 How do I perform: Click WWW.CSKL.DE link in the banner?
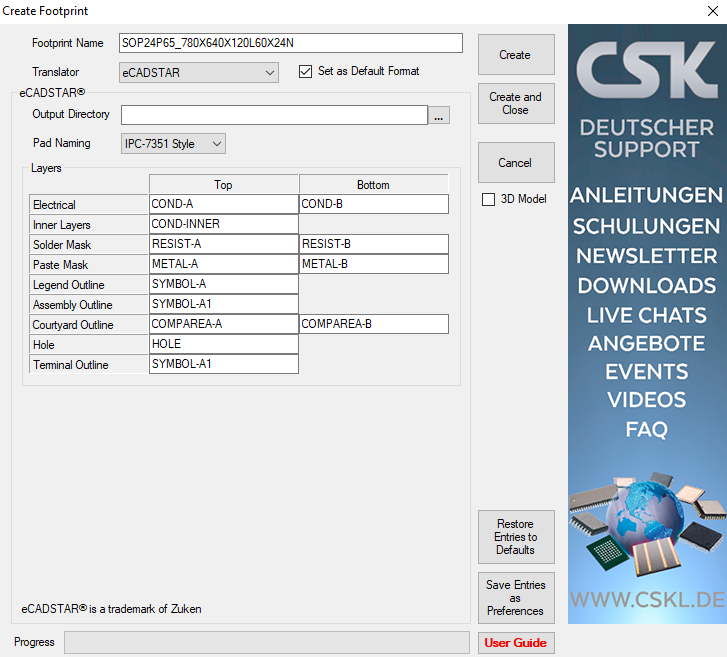[647, 600]
